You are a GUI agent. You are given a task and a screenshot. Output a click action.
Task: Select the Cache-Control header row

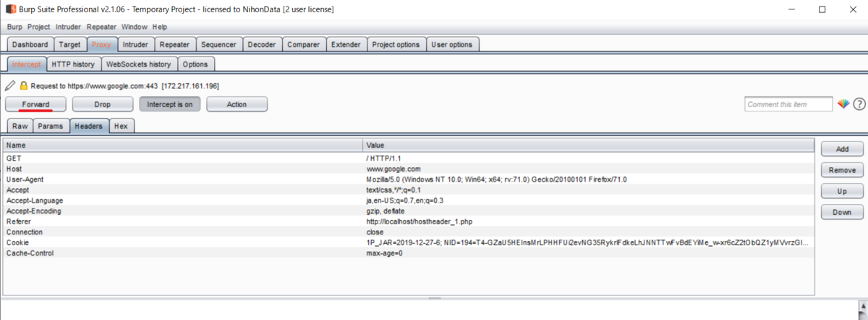[x=409, y=253]
